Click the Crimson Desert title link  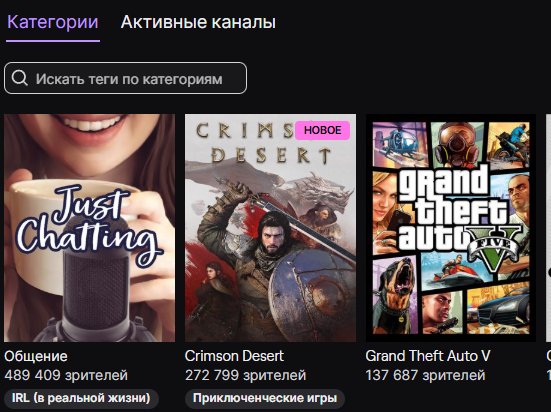click(x=234, y=356)
